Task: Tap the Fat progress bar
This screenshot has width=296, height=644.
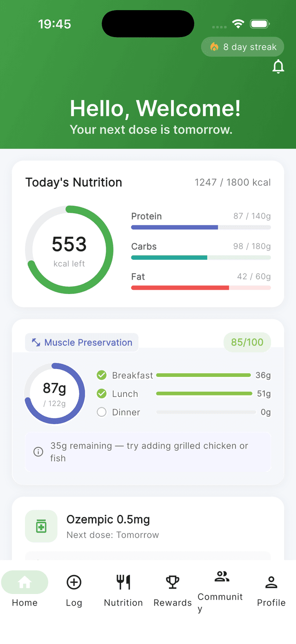Action: point(201,288)
